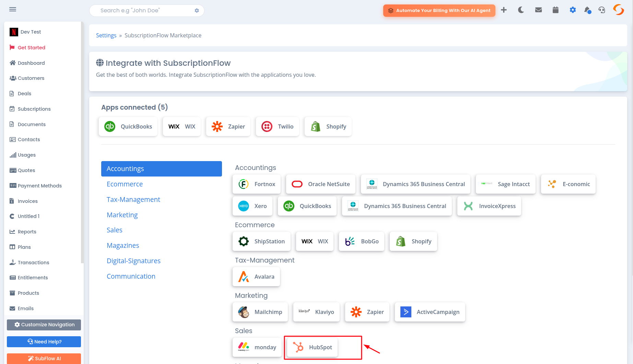The image size is (633, 364).
Task: Open Oracle NetSuite integration card
Action: 321,184
